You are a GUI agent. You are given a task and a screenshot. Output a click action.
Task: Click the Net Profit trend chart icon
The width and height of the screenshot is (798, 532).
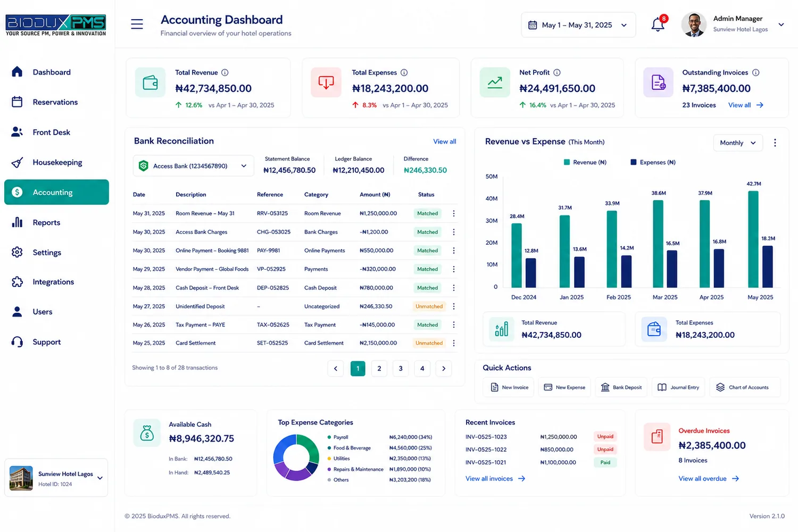495,82
